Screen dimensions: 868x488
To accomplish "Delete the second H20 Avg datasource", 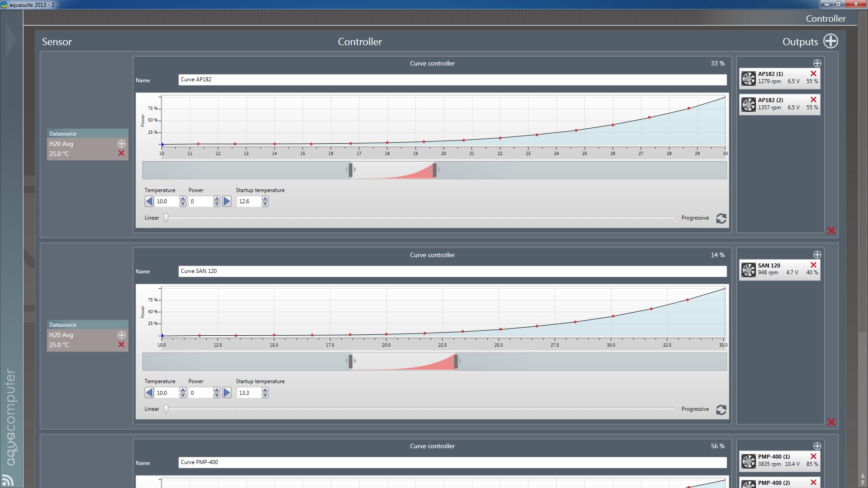I will point(121,345).
